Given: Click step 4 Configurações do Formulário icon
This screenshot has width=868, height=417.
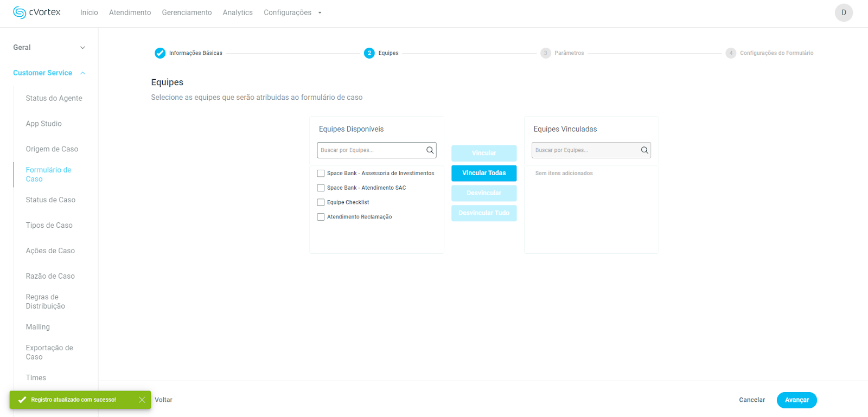Looking at the screenshot, I should [731, 53].
